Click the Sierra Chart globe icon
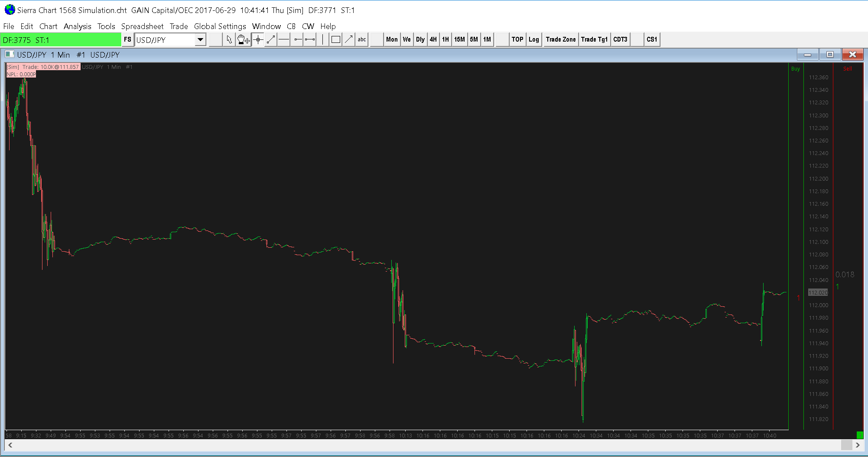This screenshot has width=868, height=457. pos(10,10)
